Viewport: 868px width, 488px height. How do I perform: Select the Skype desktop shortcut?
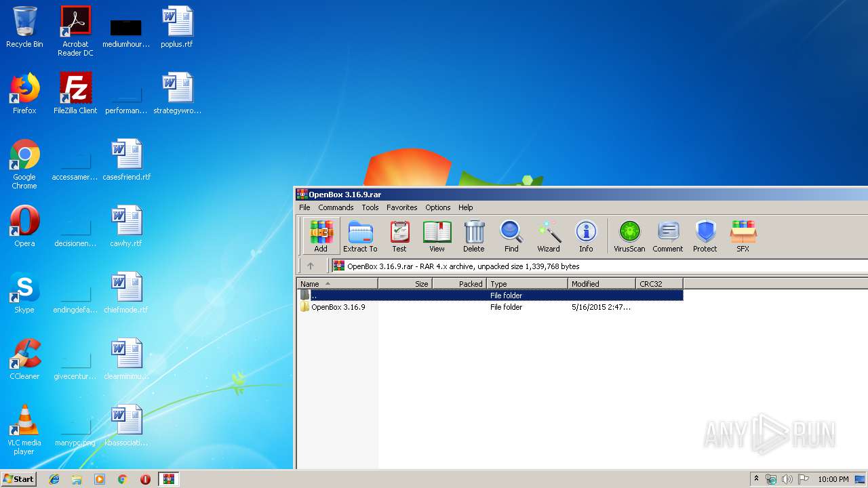click(24, 293)
